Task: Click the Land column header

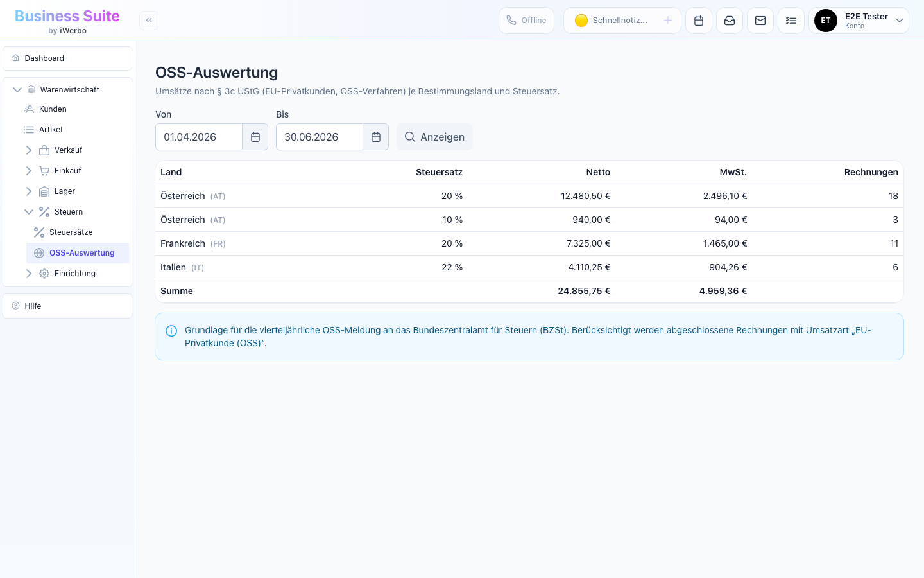Action: click(x=171, y=172)
